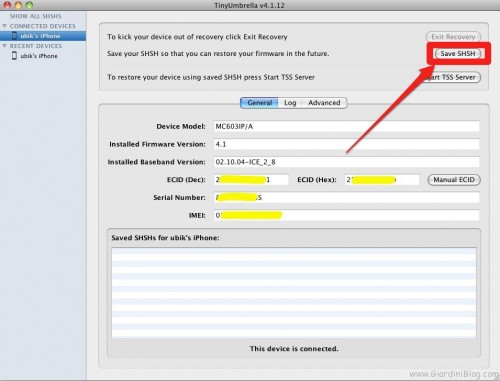Click the Exit Recovery button
The height and width of the screenshot is (381, 500).
pyautogui.click(x=453, y=37)
